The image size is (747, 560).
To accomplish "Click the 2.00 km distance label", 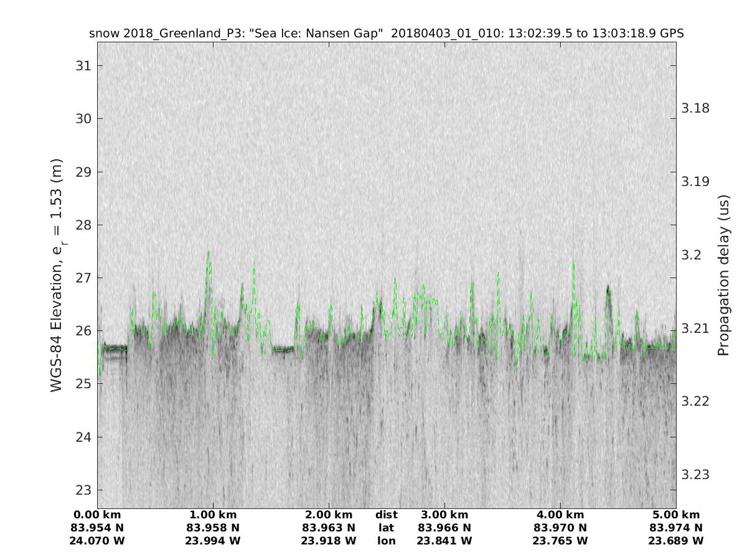I will [x=329, y=515].
